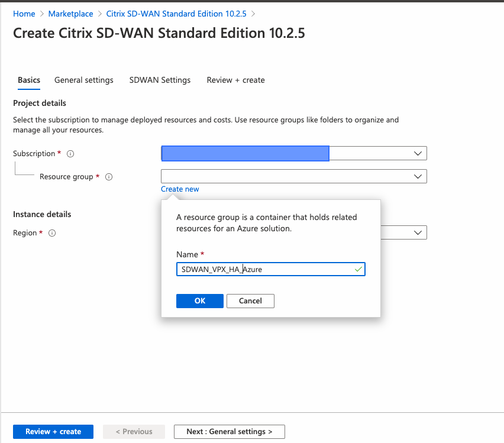The height and width of the screenshot is (443, 504).
Task: Proceed to Next: General settings
Action: [230, 432]
